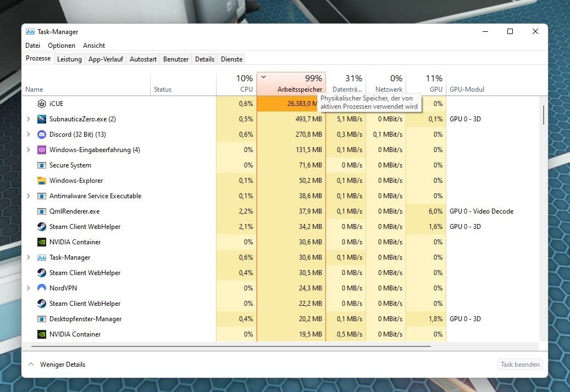This screenshot has width=570, height=392.
Task: Select the Desktopfenster-Manager row name
Action: 85,319
